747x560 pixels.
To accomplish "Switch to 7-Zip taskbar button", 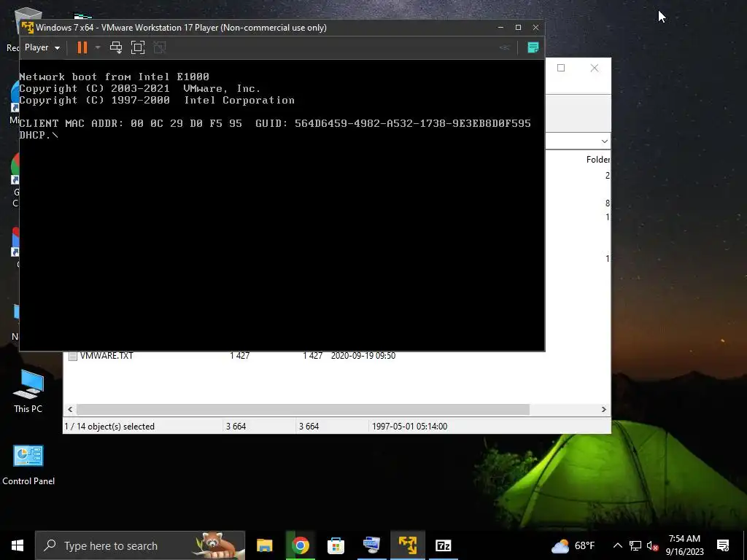I will point(443,545).
